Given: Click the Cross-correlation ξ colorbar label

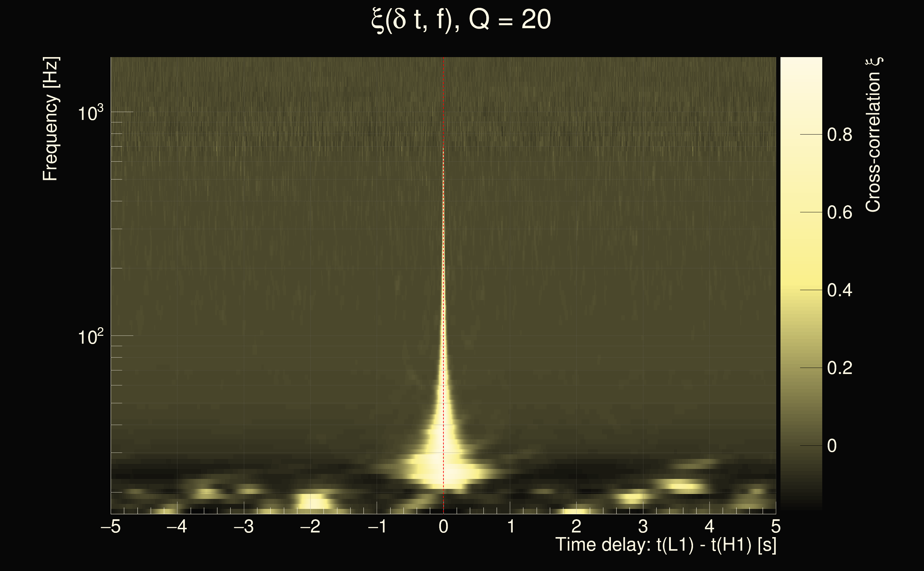Looking at the screenshot, I should pyautogui.click(x=873, y=135).
